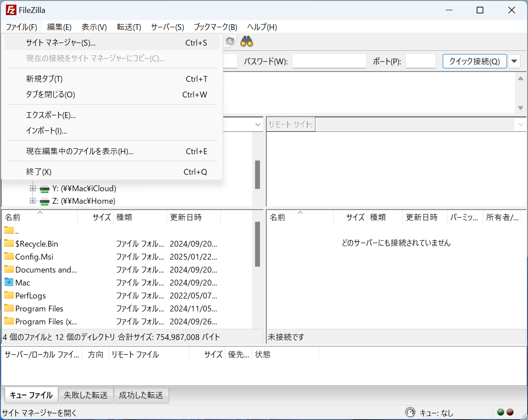Click the FileZilla logo in title bar
528x420 pixels.
[x=11, y=10]
